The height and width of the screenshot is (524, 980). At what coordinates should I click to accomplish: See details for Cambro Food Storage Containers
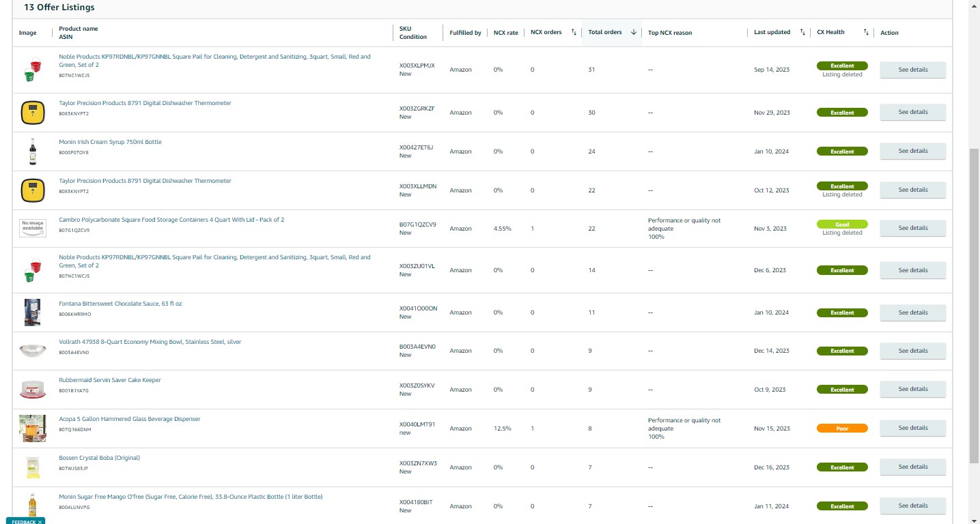[912, 228]
